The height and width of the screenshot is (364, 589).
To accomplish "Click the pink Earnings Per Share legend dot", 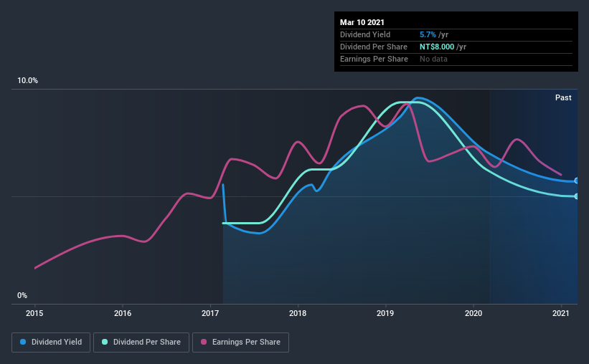I will [x=204, y=342].
